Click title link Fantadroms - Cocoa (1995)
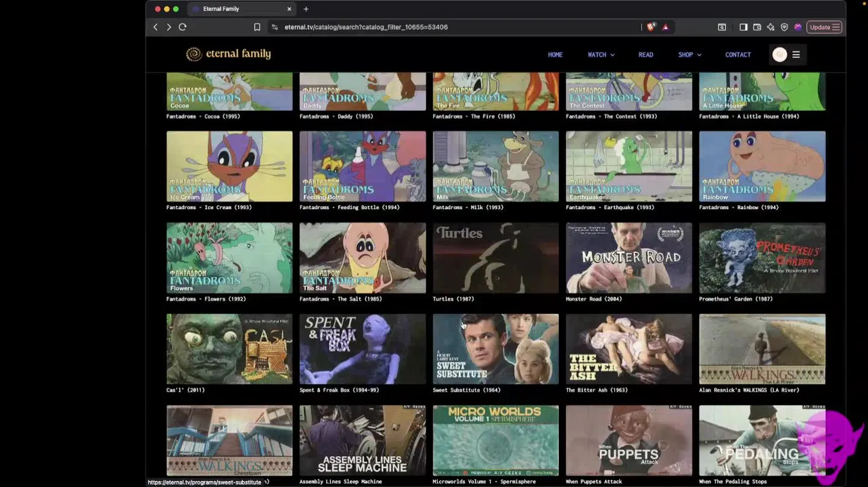This screenshot has height=487, width=868. click(x=203, y=116)
